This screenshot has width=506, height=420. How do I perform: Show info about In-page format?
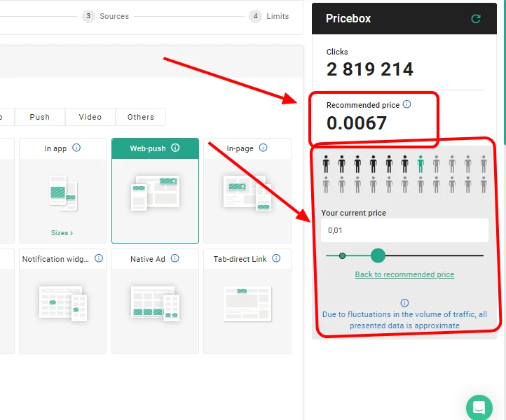pyautogui.click(x=263, y=148)
